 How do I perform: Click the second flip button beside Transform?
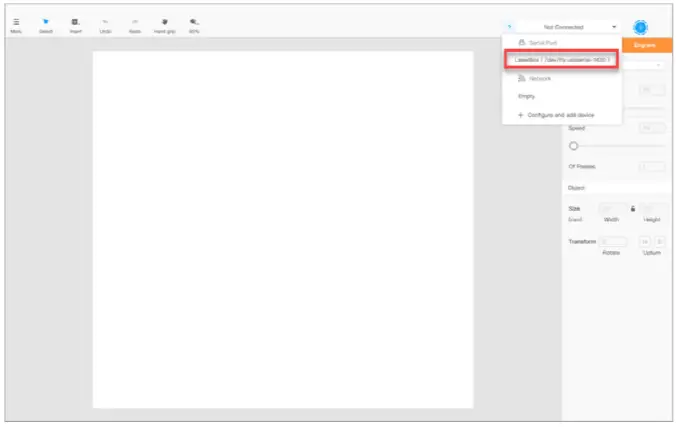pos(660,242)
